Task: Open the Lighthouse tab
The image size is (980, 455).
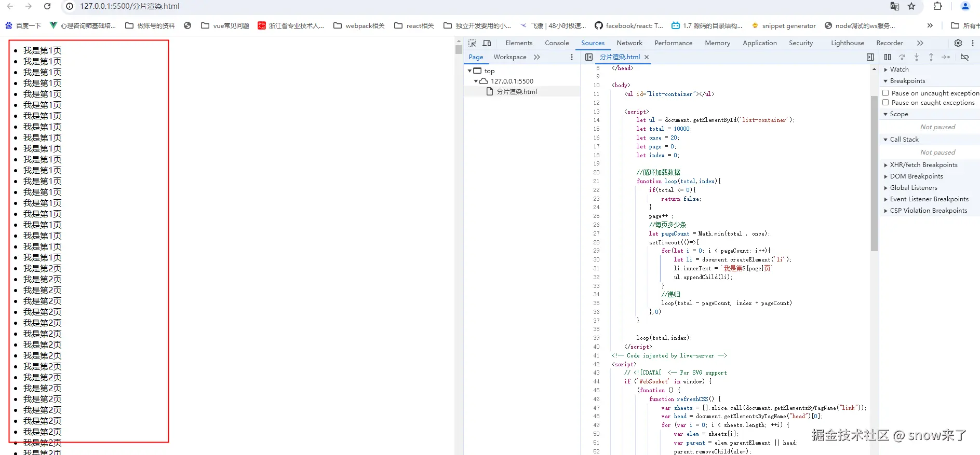Action: [x=848, y=43]
